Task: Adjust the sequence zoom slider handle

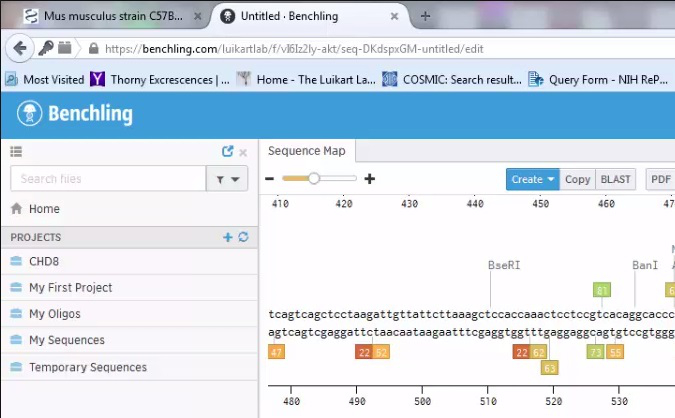Action: click(314, 178)
